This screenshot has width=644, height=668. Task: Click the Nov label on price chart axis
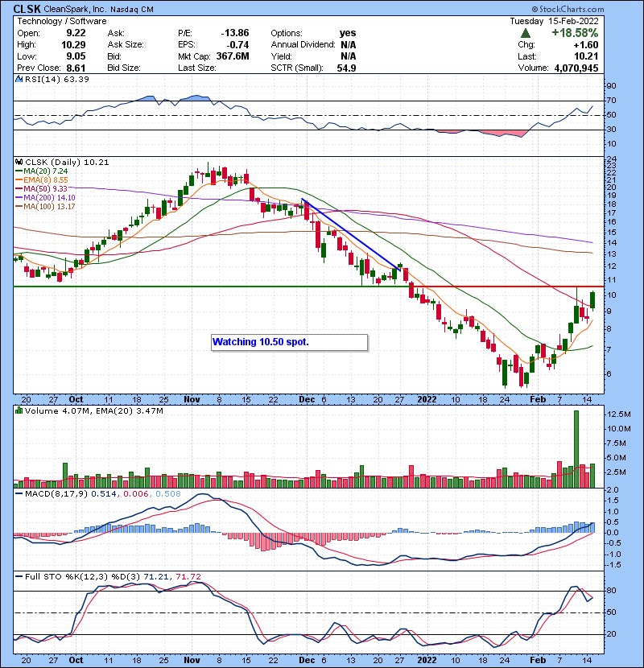pos(192,400)
